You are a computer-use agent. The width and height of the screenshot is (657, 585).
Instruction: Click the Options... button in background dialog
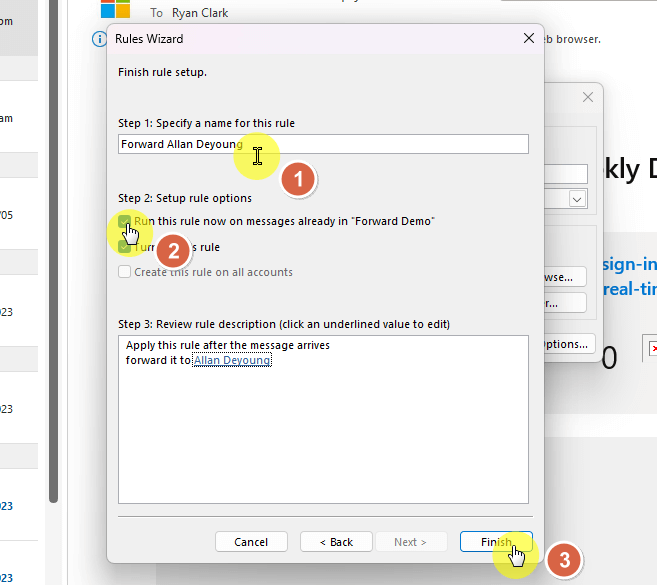point(569,344)
